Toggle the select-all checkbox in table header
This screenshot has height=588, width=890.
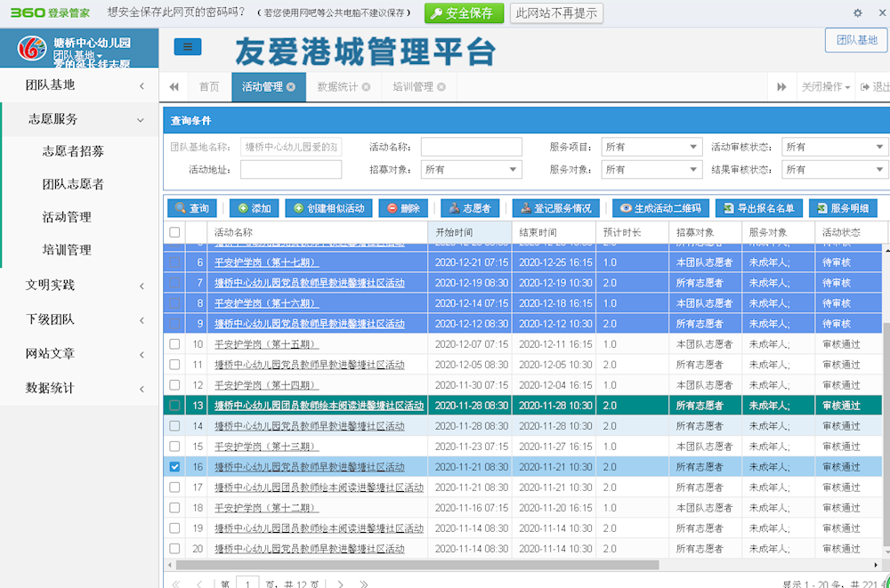click(x=174, y=234)
